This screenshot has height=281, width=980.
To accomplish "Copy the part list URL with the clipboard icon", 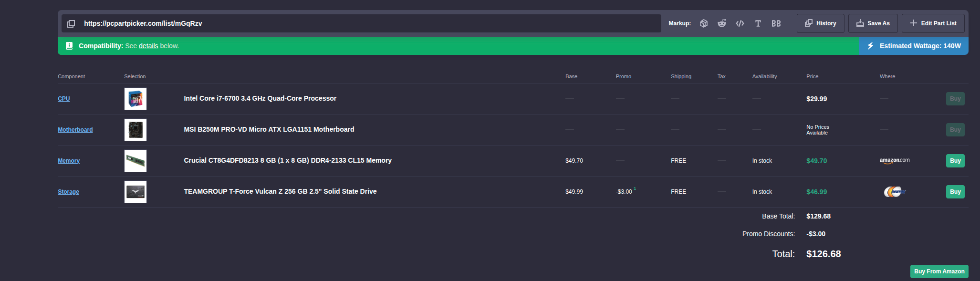I will [71, 23].
